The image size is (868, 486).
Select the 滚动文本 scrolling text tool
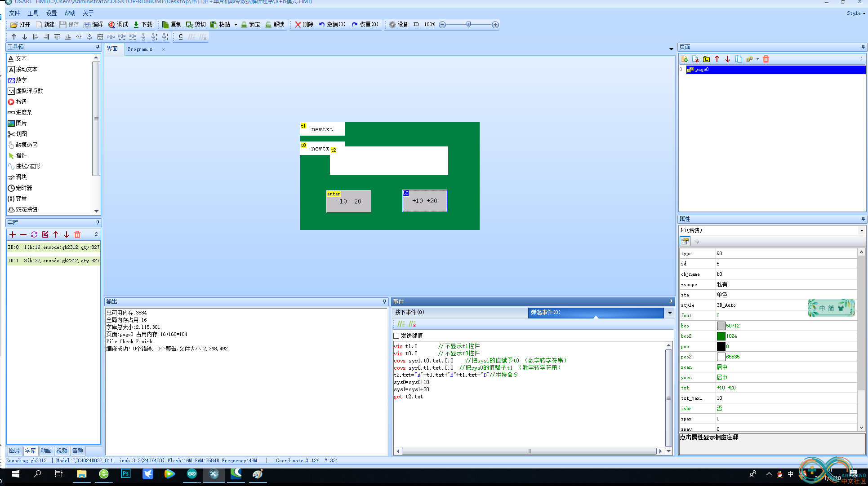pyautogui.click(x=23, y=69)
